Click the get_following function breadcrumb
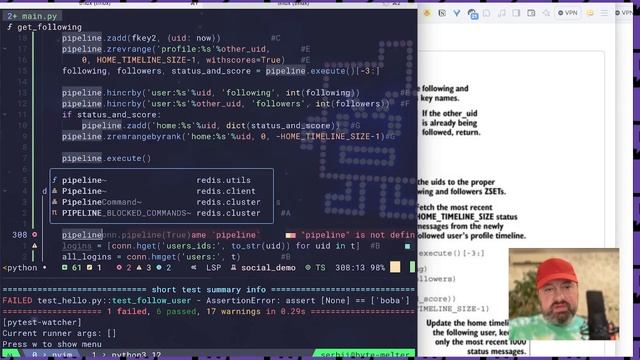The width and height of the screenshot is (640, 360). pyautogui.click(x=44, y=27)
